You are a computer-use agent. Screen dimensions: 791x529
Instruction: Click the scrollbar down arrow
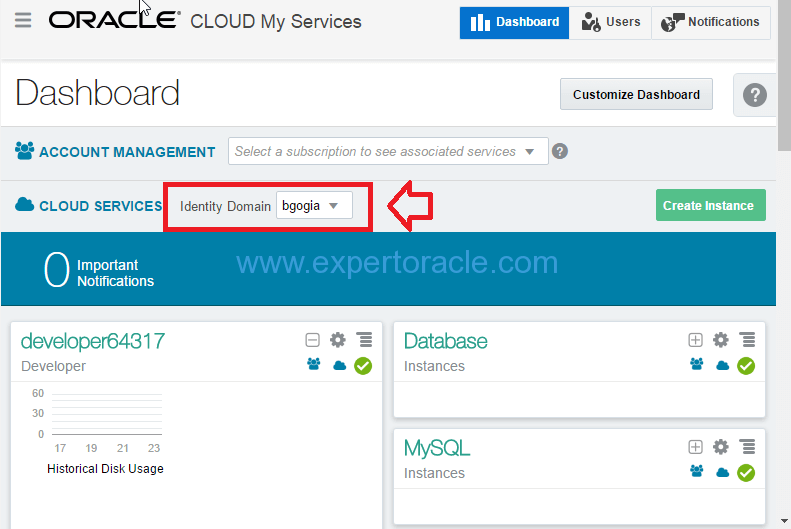click(784, 521)
